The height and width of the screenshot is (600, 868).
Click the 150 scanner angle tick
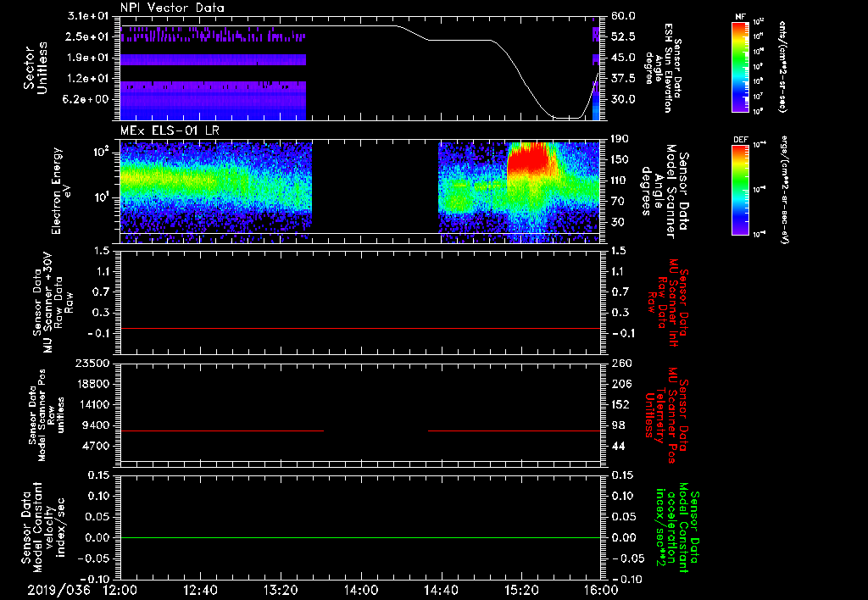click(x=620, y=159)
